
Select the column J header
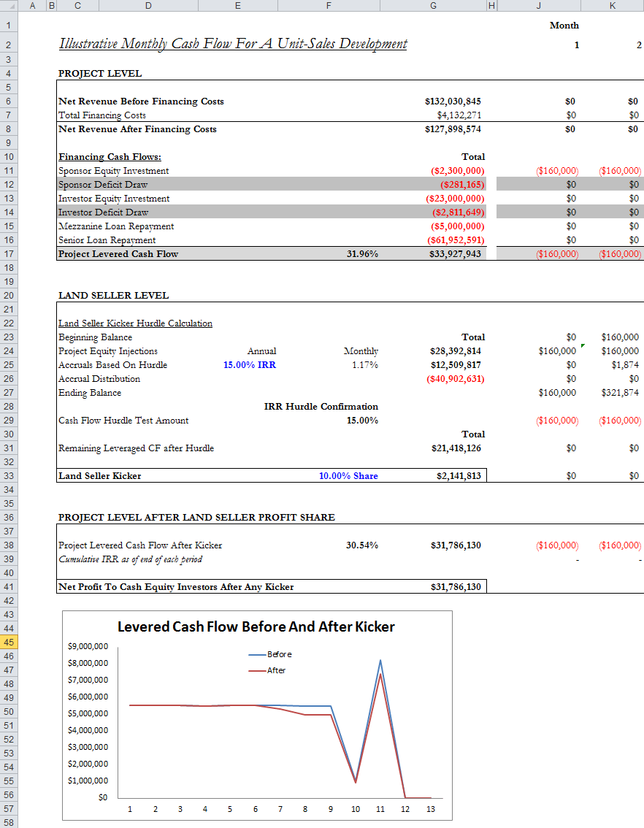pos(538,5)
